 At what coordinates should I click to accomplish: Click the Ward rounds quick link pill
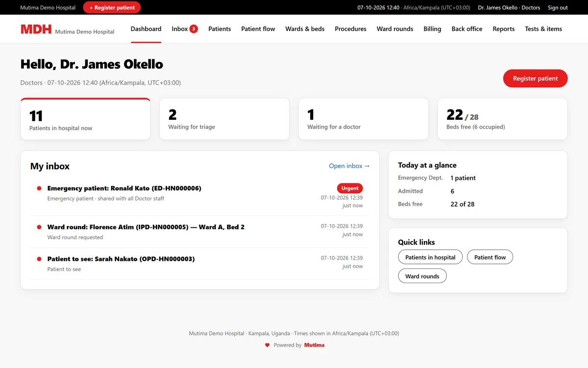(422, 276)
